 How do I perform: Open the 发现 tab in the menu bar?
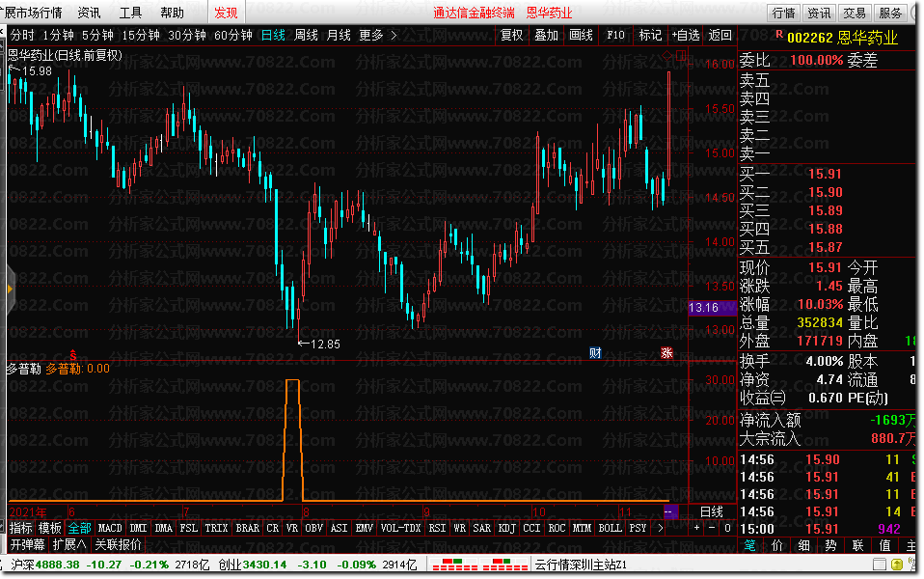point(226,13)
